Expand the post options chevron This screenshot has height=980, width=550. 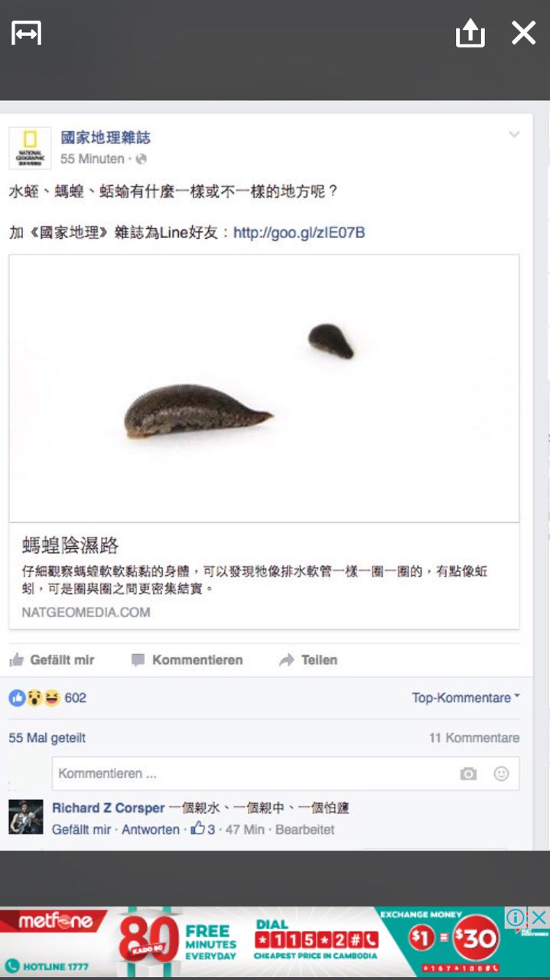[514, 135]
